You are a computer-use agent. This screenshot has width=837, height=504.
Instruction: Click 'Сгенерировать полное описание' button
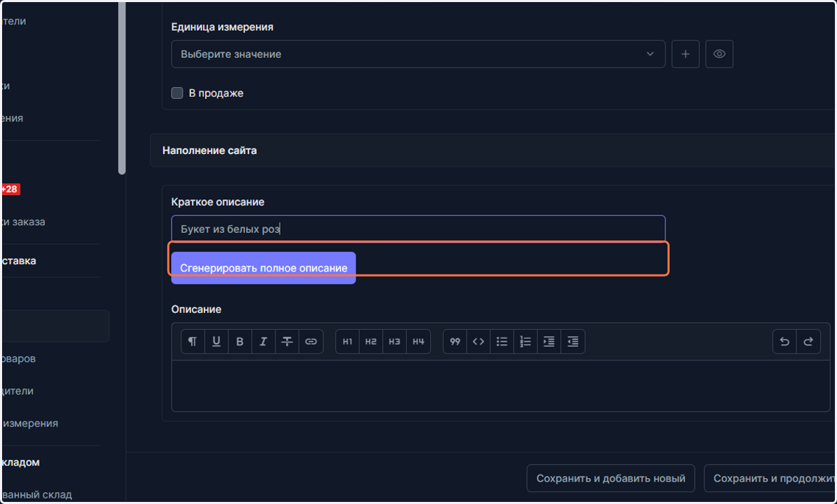tap(264, 268)
